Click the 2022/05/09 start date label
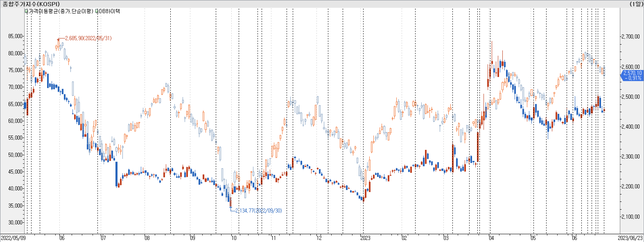Image resolution: width=644 pixels, height=242 pixels. coord(13,238)
